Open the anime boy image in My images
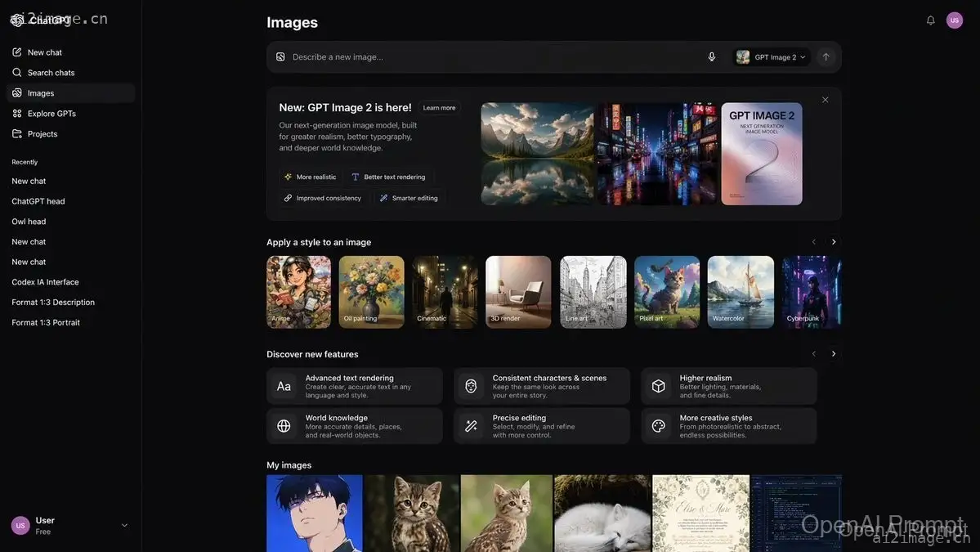 pyautogui.click(x=315, y=514)
